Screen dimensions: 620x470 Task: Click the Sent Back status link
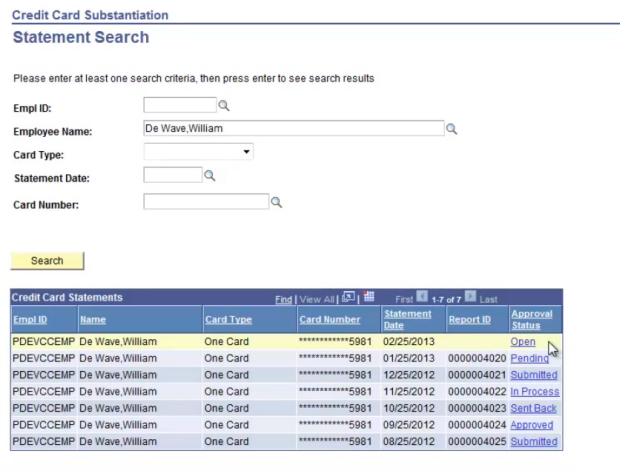pyautogui.click(x=533, y=408)
